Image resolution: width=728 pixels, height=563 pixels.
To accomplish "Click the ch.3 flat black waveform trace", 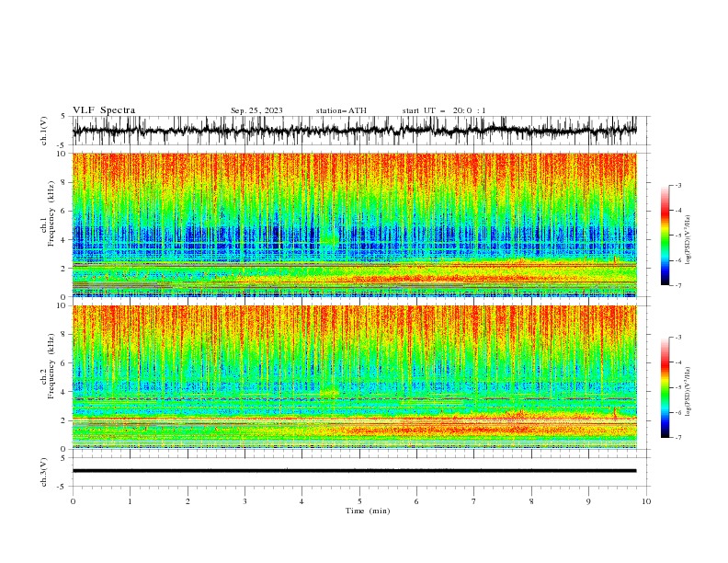I will (x=354, y=471).
